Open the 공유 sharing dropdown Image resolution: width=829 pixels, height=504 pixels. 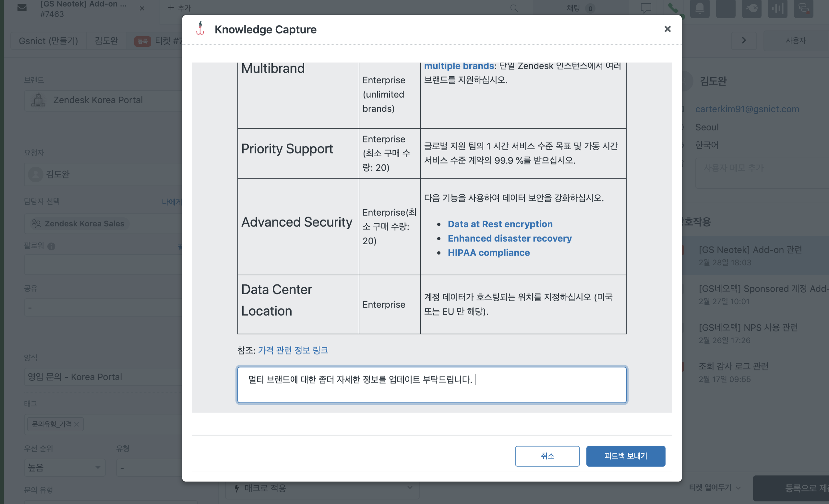[103, 307]
